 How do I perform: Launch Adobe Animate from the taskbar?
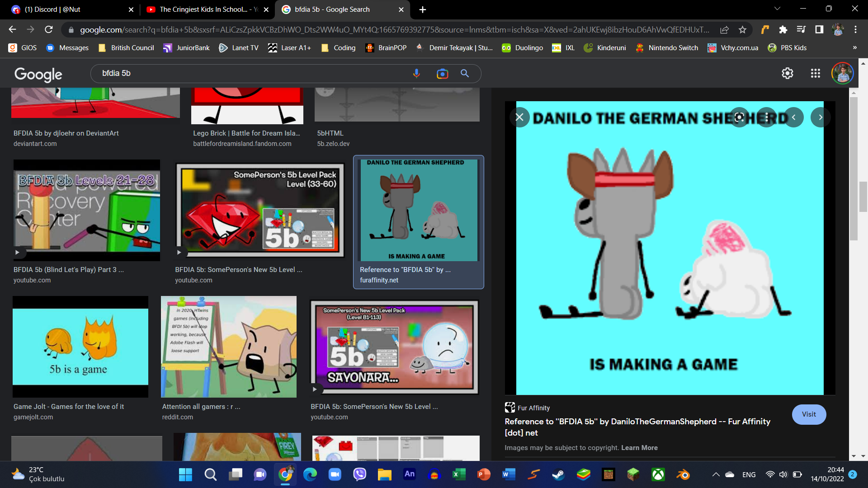pos(409,474)
